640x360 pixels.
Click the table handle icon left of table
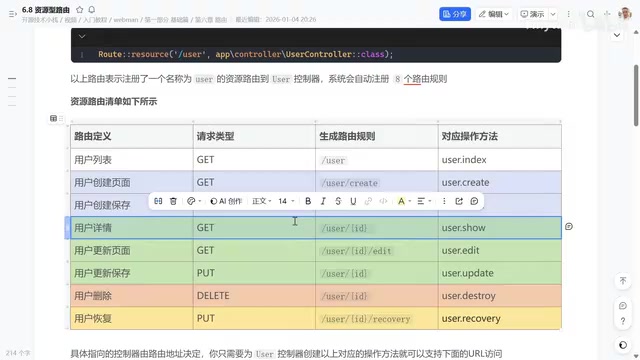pyautogui.click(x=53, y=118)
